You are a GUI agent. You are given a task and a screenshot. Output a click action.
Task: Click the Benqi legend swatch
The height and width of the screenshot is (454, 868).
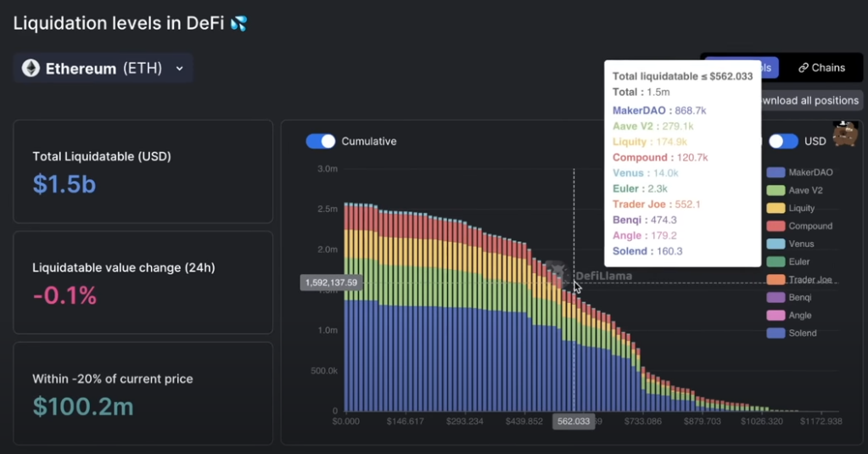point(775,297)
